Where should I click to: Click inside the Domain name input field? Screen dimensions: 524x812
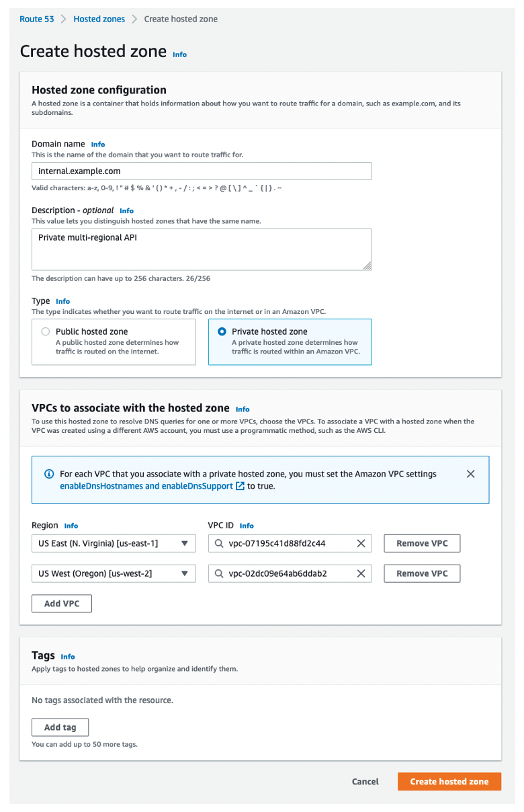click(x=202, y=171)
